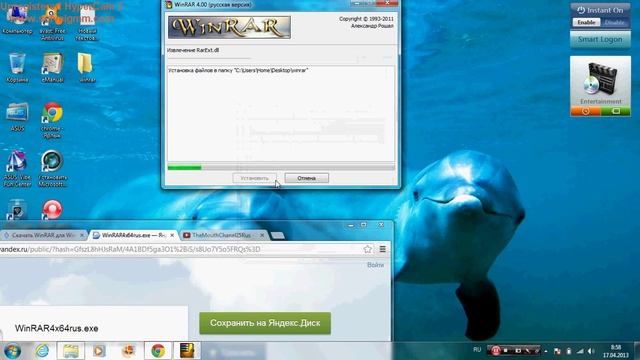
Task: Select the chrome - Ярлык desktop shortcut
Action: pos(52,120)
